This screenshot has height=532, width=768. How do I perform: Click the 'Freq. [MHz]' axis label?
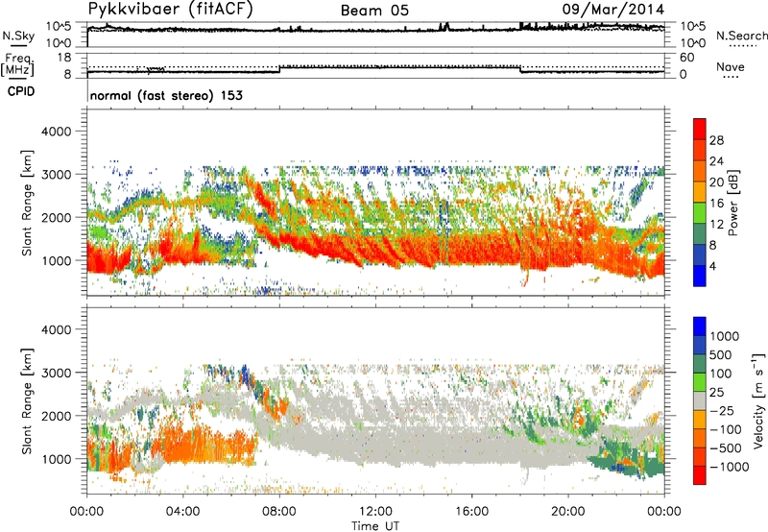click(x=17, y=65)
